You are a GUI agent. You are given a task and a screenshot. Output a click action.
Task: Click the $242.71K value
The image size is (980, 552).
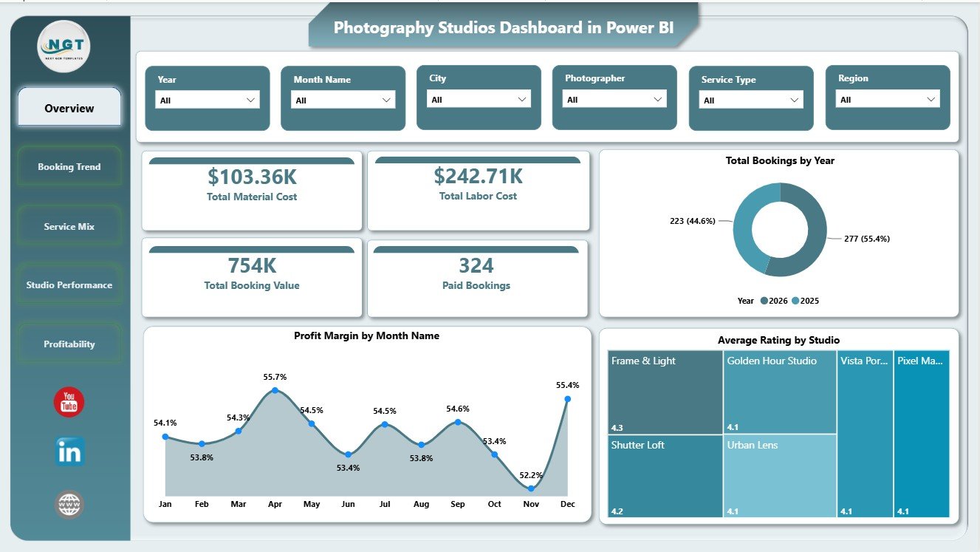(x=478, y=176)
